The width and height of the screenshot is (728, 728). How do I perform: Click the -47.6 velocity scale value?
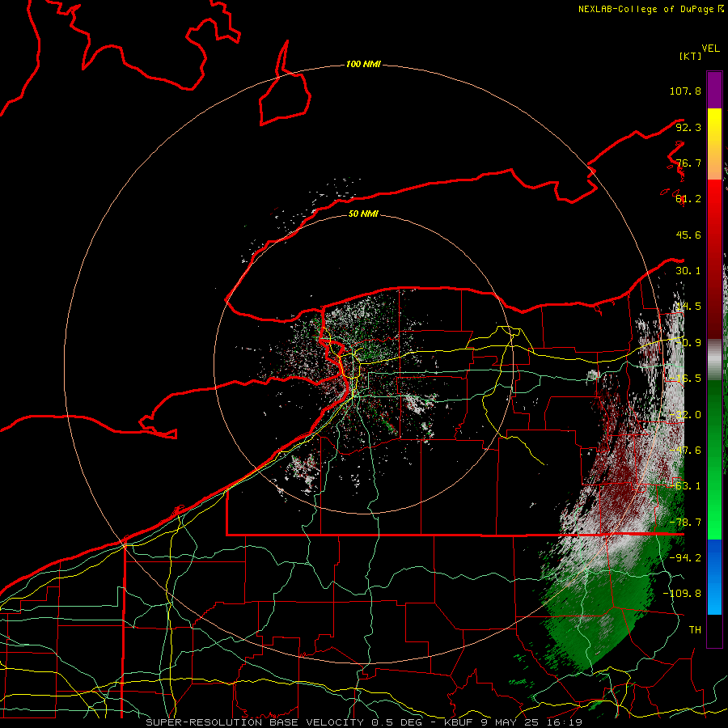coord(685,451)
